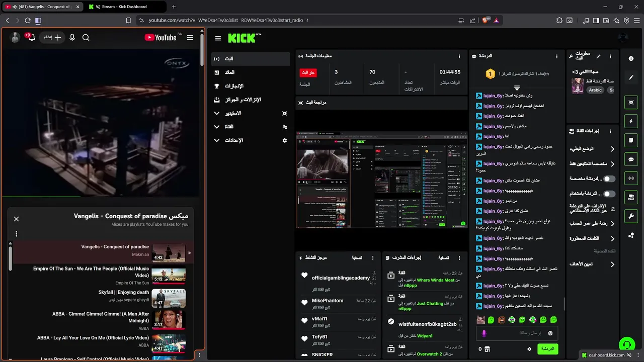Viewport: 644px width, 362px height.
Task: Click pencil edit icon in right toolbar
Action: pos(631,77)
